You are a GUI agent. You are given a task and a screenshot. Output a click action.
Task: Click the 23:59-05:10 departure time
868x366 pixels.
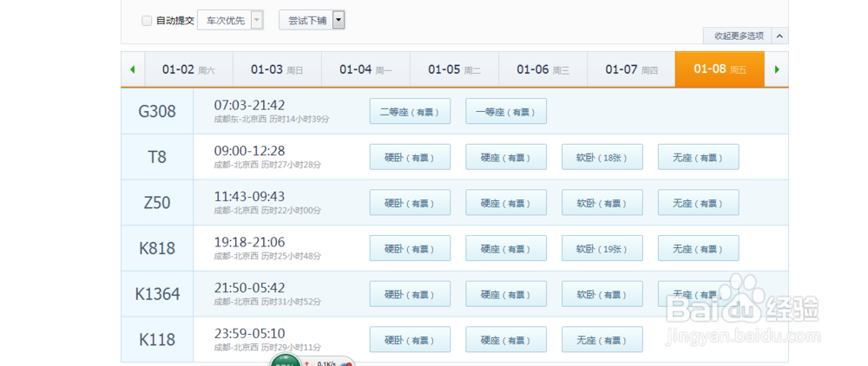[250, 334]
